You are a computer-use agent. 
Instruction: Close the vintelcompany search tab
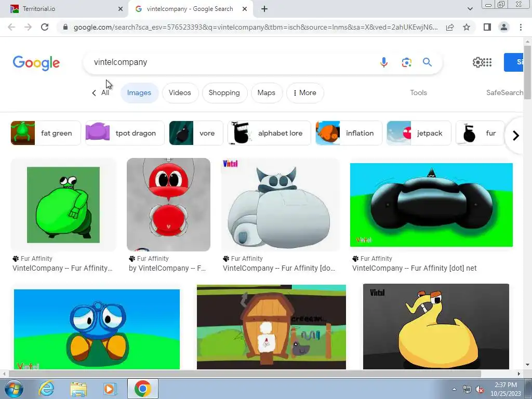pos(245,9)
